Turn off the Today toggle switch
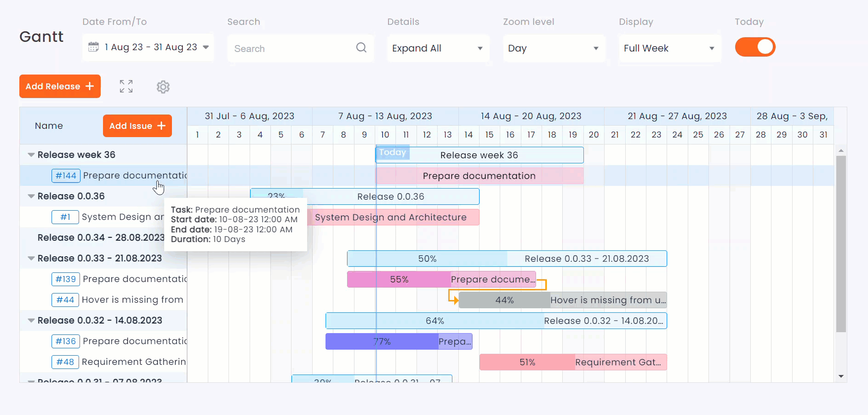Viewport: 868px width, 415px height. click(755, 47)
